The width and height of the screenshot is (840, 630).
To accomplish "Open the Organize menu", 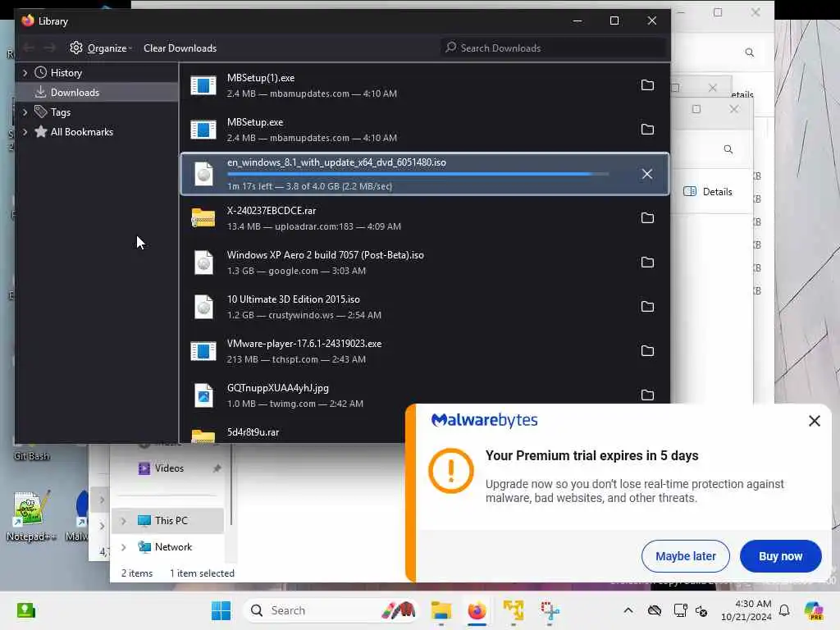I will click(x=101, y=48).
